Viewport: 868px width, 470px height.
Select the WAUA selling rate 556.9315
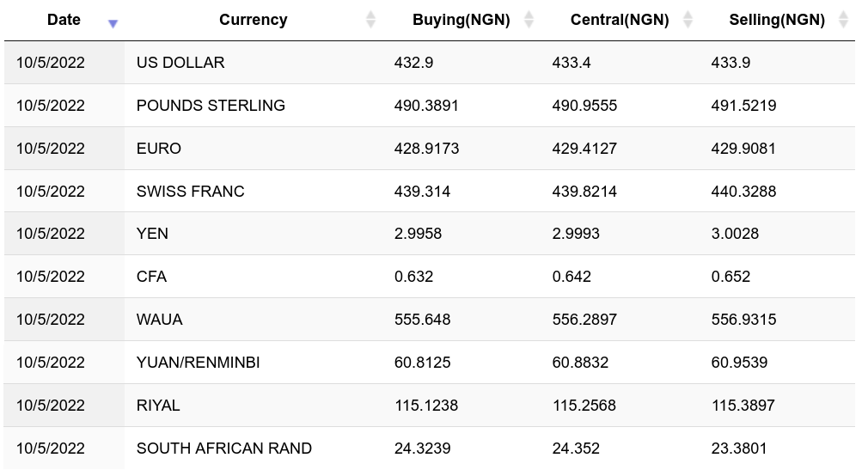tap(743, 320)
